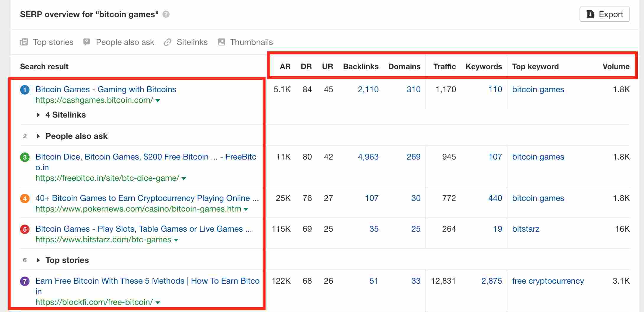The image size is (644, 312).
Task: Click the People also ask icon
Action: point(87,42)
